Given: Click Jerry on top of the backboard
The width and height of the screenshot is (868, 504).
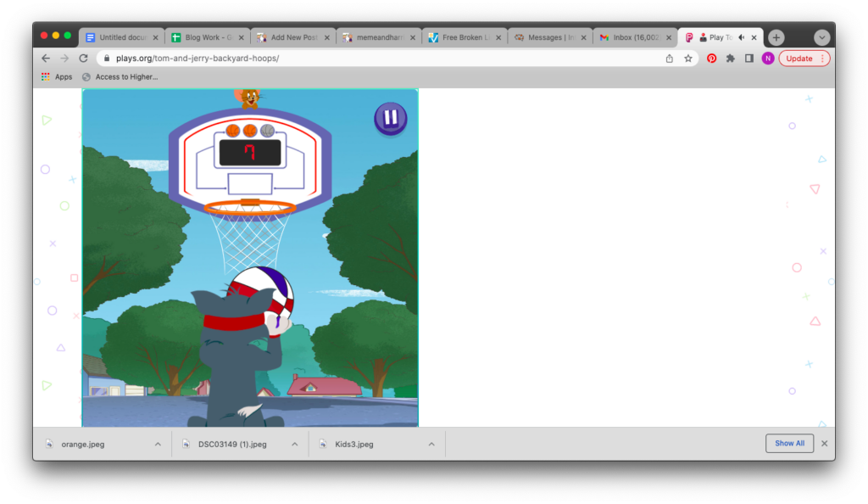Looking at the screenshot, I should coord(249,98).
